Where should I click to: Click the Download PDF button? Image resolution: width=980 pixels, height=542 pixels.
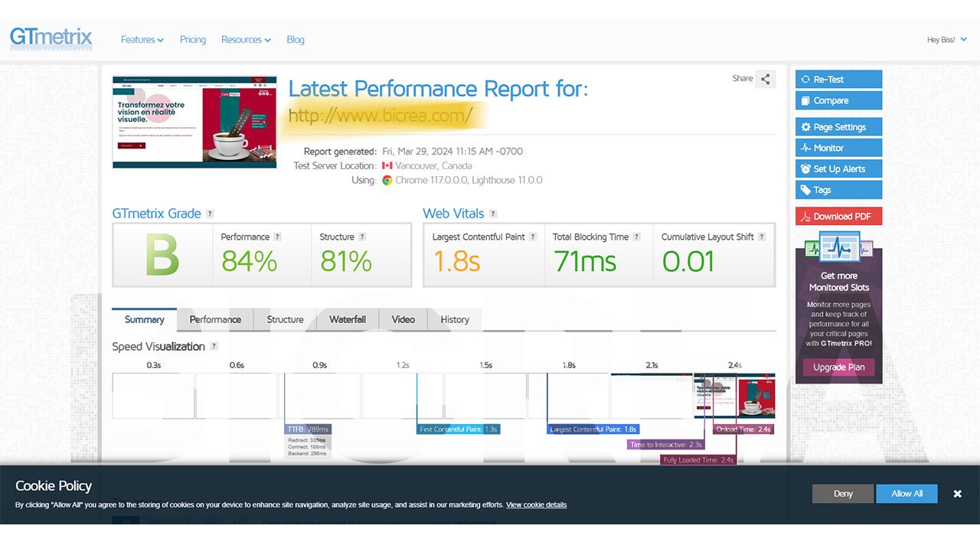click(838, 216)
